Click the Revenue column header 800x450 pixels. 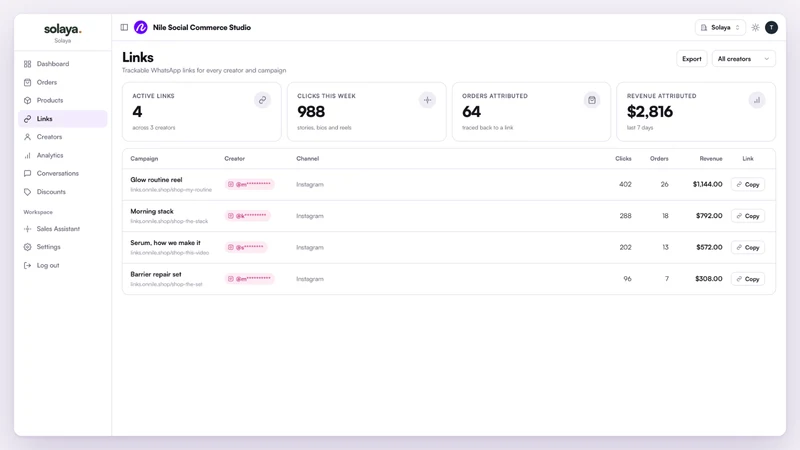point(711,159)
